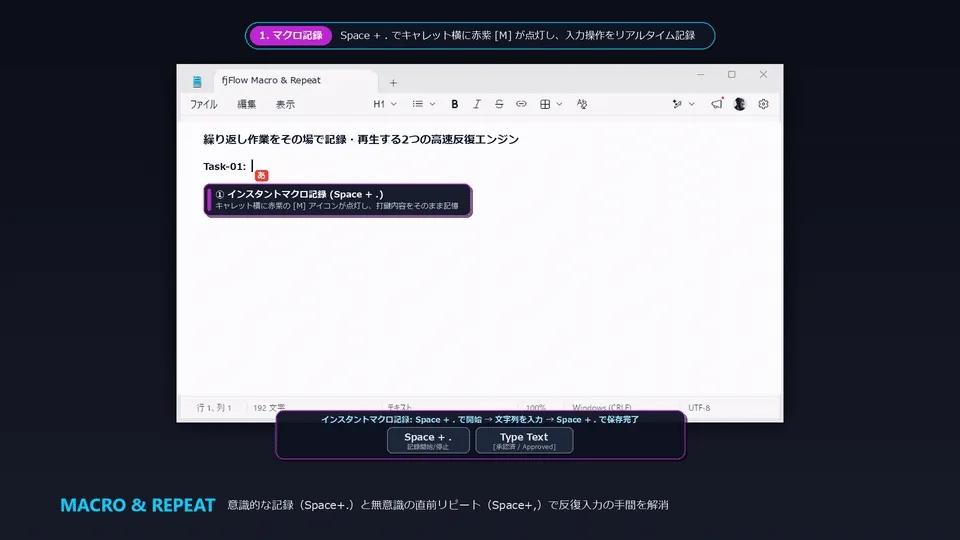Image resolution: width=960 pixels, height=540 pixels.
Task: Open the 表示 menu
Action: click(285, 104)
